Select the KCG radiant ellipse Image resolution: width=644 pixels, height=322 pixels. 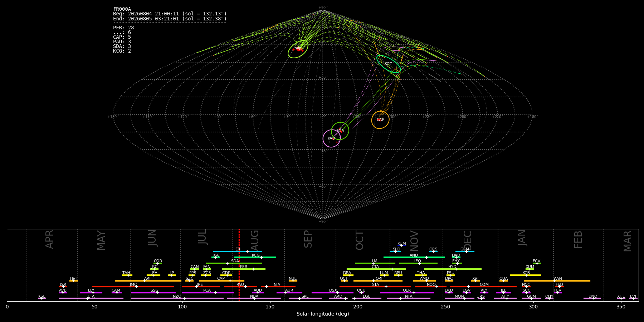tap(389, 64)
